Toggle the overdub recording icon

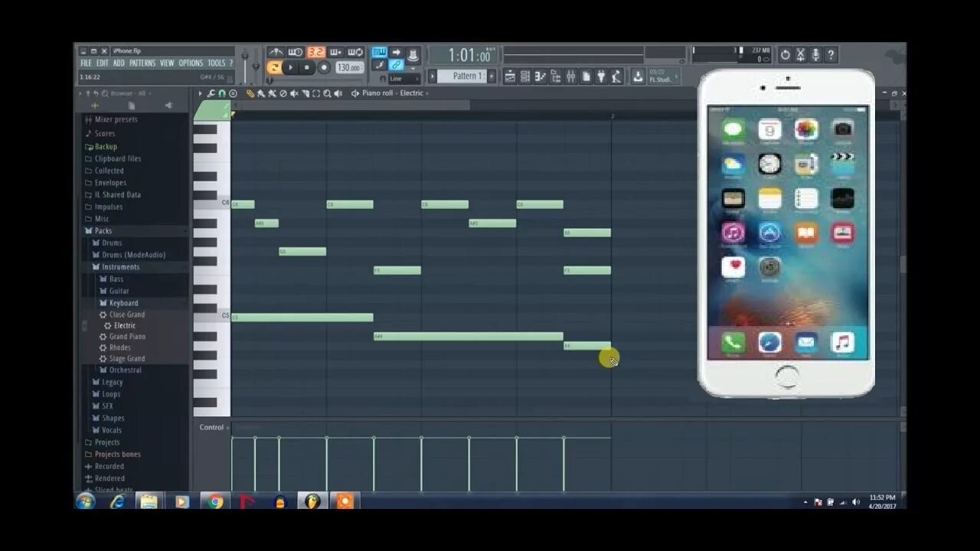[336, 51]
